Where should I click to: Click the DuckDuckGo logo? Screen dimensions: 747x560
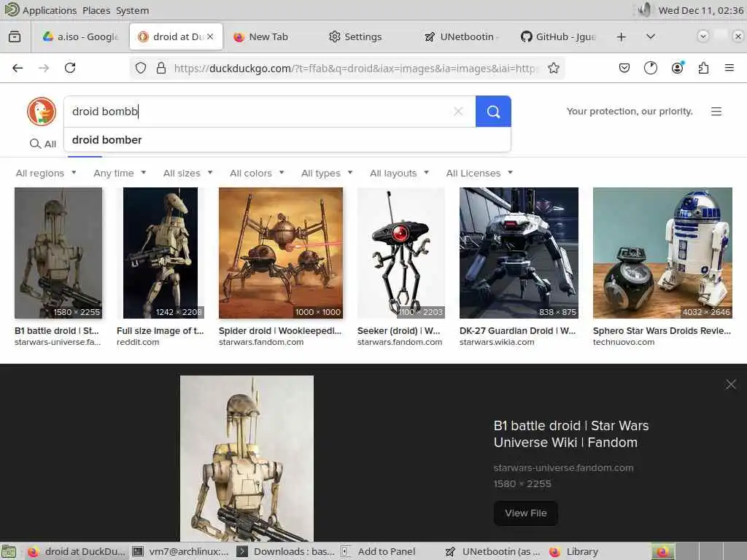click(42, 112)
